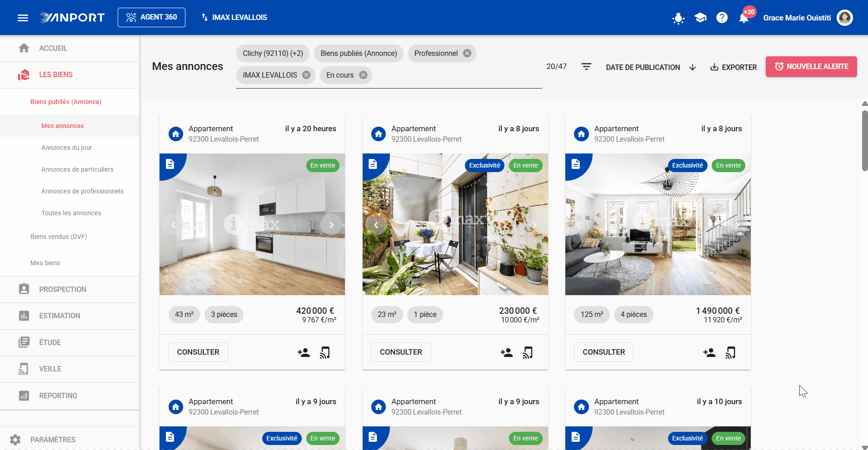Remove the Professionnel filter chip
868x450 pixels.
pos(467,53)
